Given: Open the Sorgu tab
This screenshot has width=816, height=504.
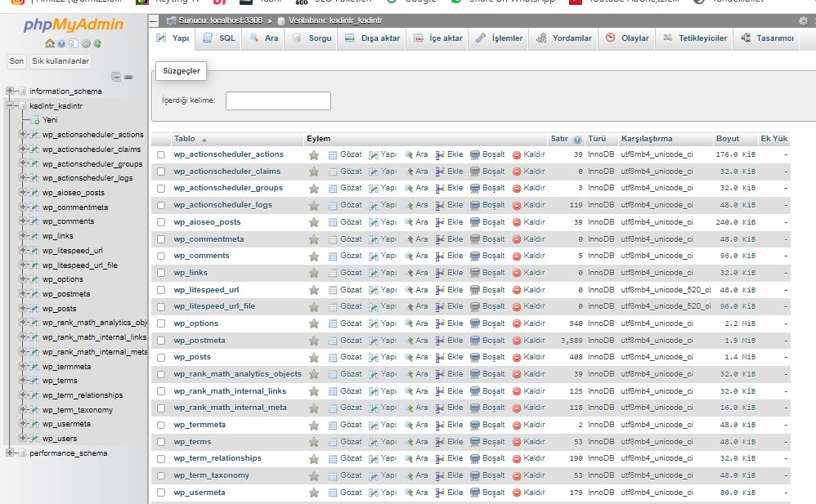Looking at the screenshot, I should (x=312, y=38).
